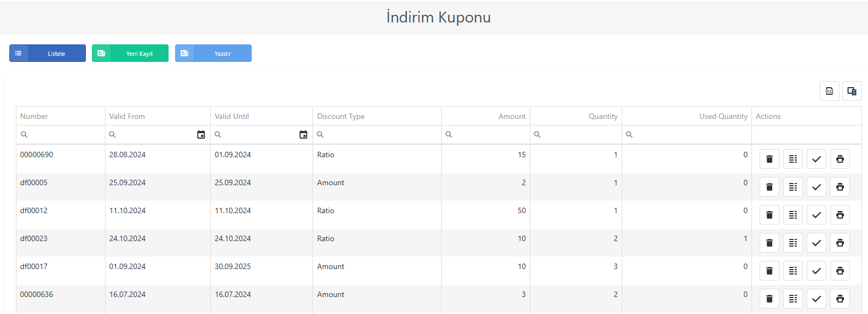Image resolution: width=868 pixels, height=314 pixels.
Task: Approve coupon df00005 with checkmark
Action: [x=817, y=187]
